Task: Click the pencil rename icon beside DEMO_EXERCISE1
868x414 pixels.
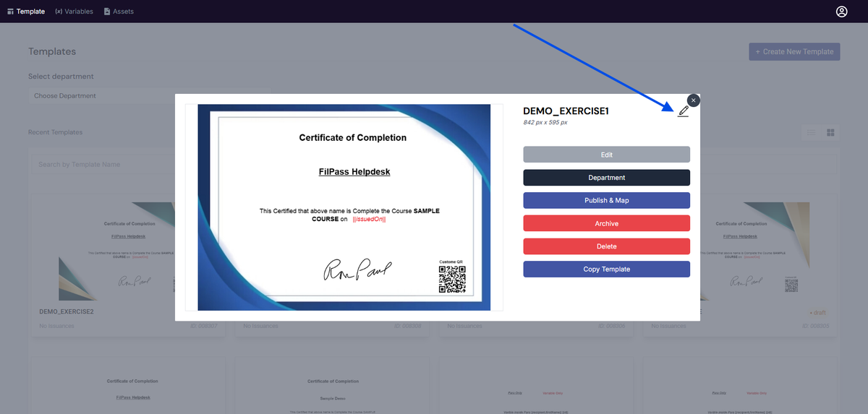Action: (683, 111)
